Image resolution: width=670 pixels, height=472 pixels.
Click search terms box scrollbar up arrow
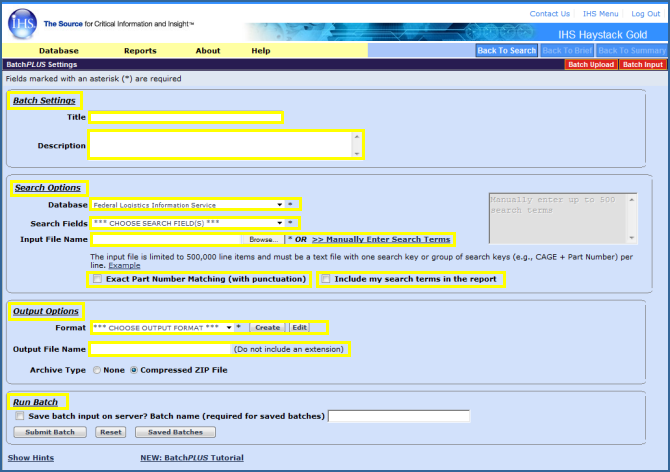[x=632, y=199]
